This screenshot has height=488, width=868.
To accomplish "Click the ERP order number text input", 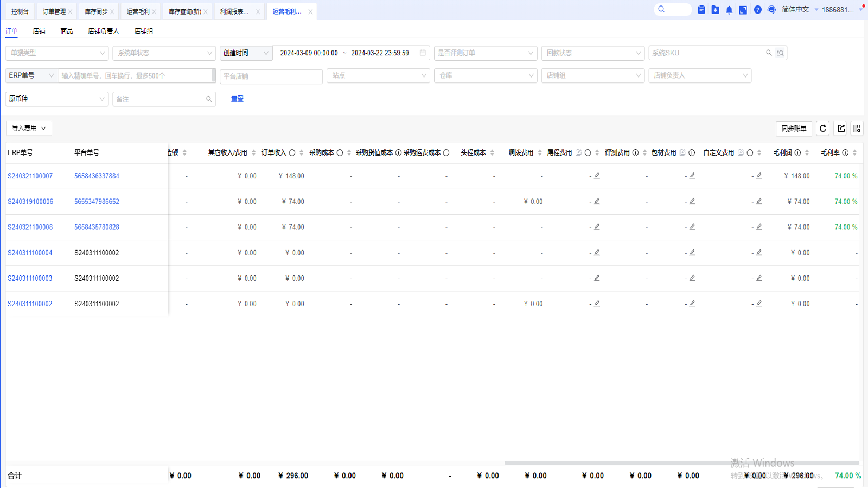I will click(x=137, y=75).
